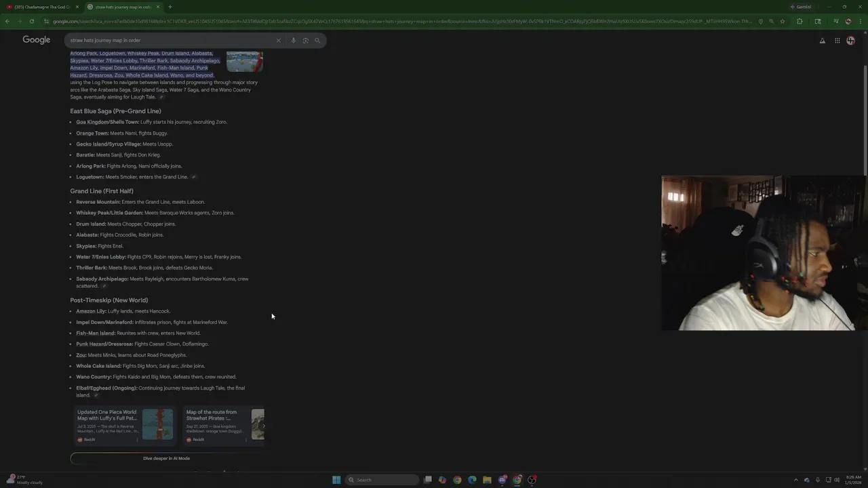Select the straw hats journey map tab
Screen dimensions: 868x488
[x=123, y=7]
